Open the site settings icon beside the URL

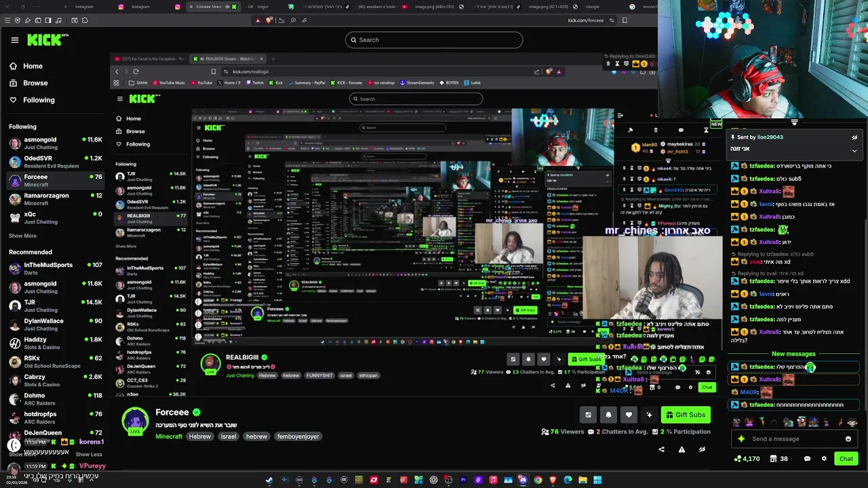[x=613, y=20]
